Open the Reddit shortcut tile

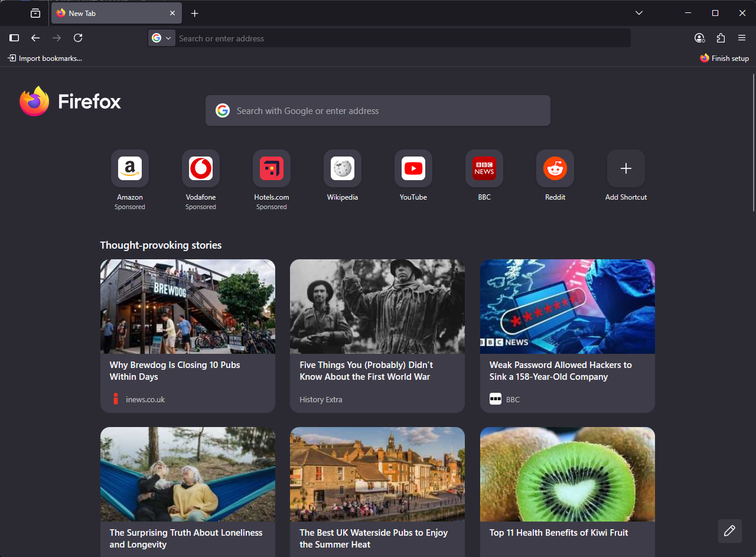coord(555,169)
